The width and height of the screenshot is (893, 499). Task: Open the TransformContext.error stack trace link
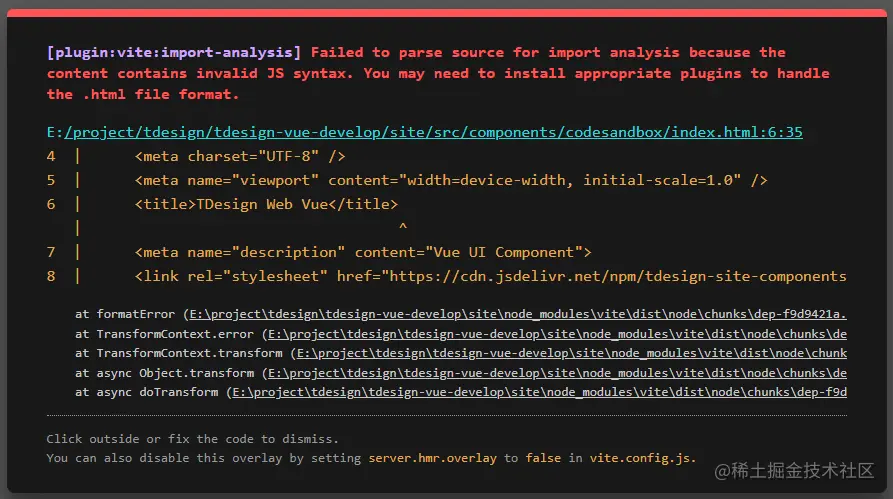tap(557, 334)
